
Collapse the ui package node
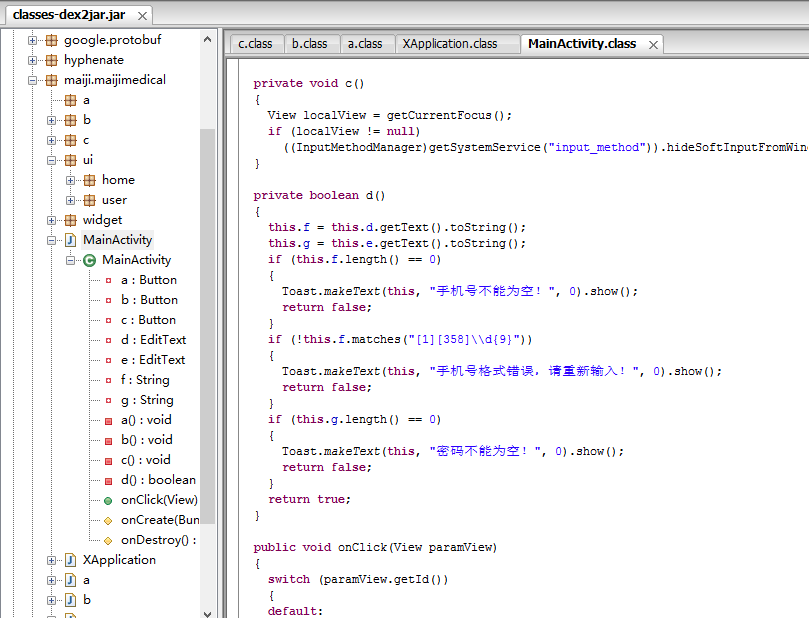[52, 160]
